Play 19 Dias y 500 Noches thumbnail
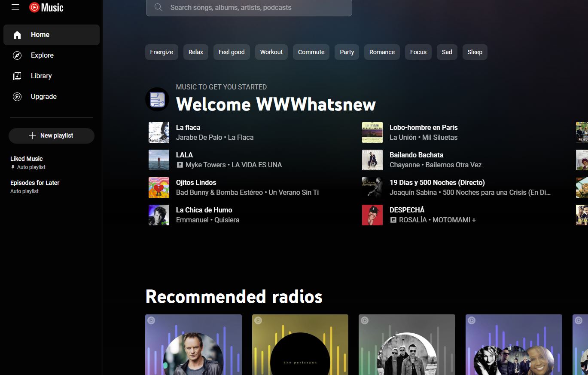Viewport: 588px width, 375px height. point(372,187)
